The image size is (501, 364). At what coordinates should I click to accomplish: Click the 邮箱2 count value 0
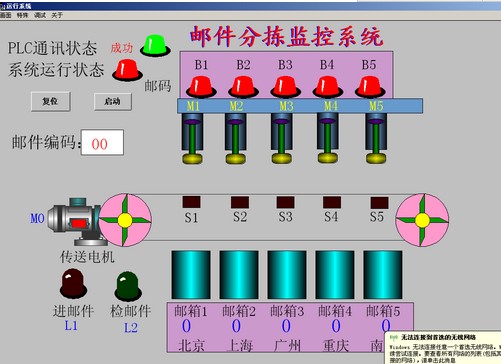point(236,326)
